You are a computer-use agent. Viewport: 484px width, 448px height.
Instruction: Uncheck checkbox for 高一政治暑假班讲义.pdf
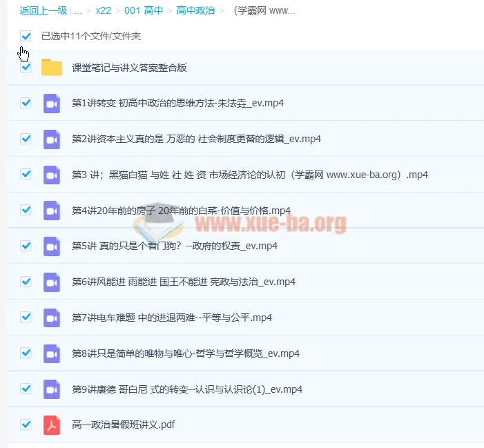pyautogui.click(x=26, y=425)
